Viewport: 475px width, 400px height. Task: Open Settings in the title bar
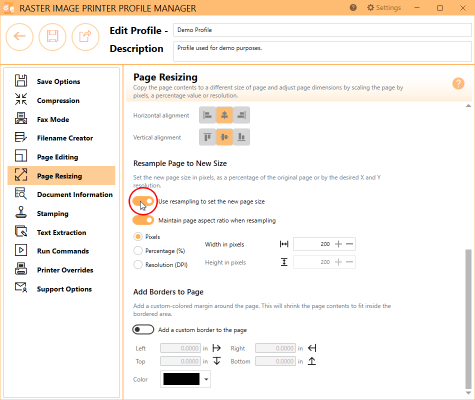pos(384,8)
